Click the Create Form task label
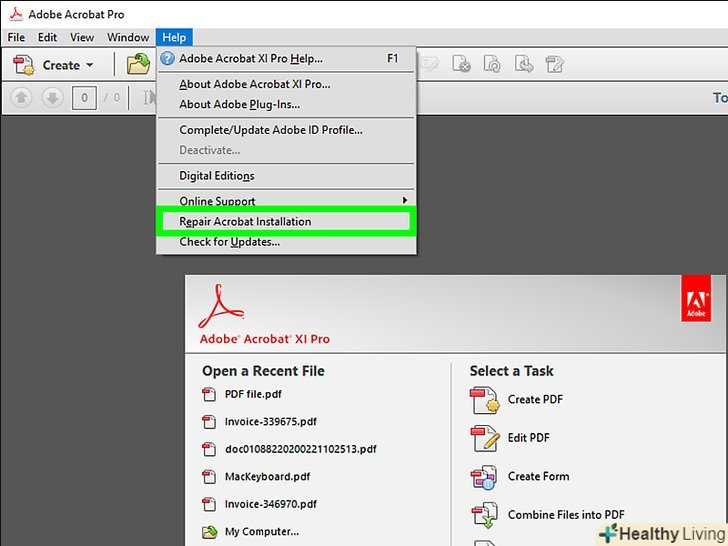728x546 pixels. coord(539,476)
